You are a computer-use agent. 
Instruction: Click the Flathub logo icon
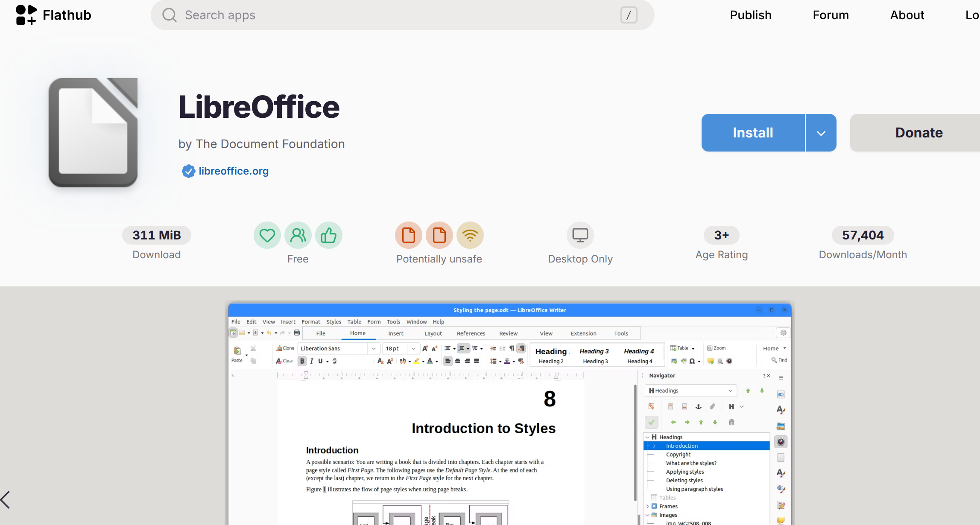tap(26, 15)
